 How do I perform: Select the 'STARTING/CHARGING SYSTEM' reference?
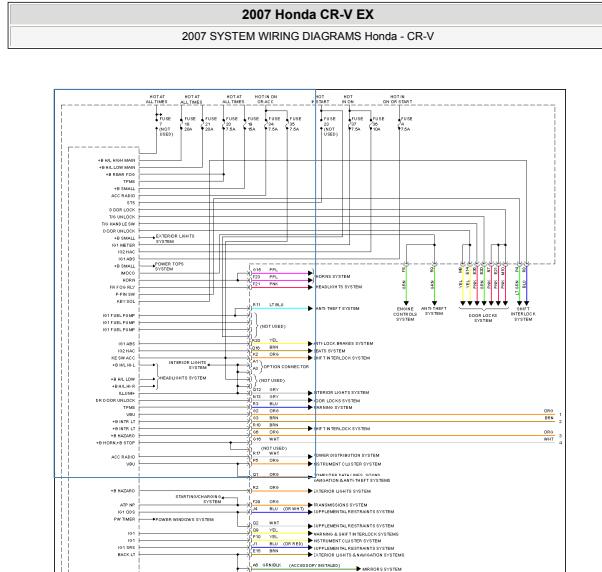(x=198, y=499)
